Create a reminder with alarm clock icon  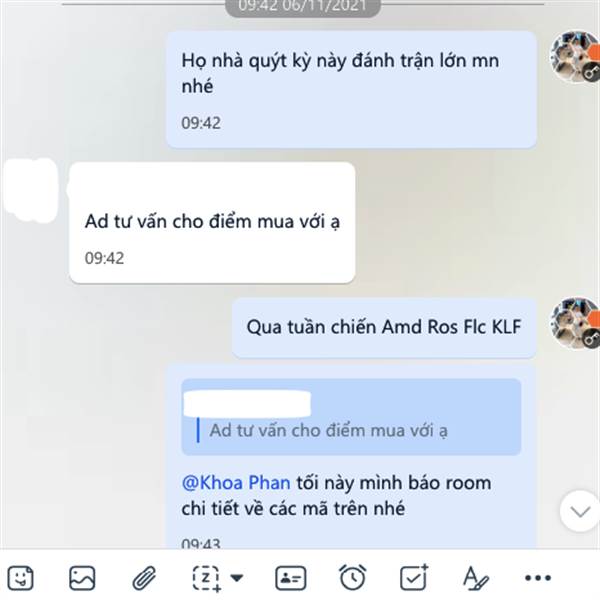(x=352, y=577)
